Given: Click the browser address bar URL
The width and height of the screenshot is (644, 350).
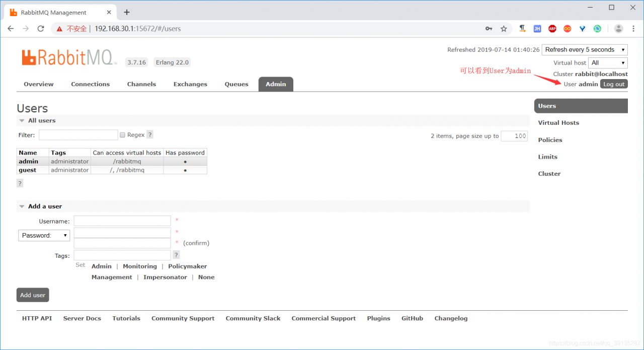Looking at the screenshot, I should click(137, 29).
